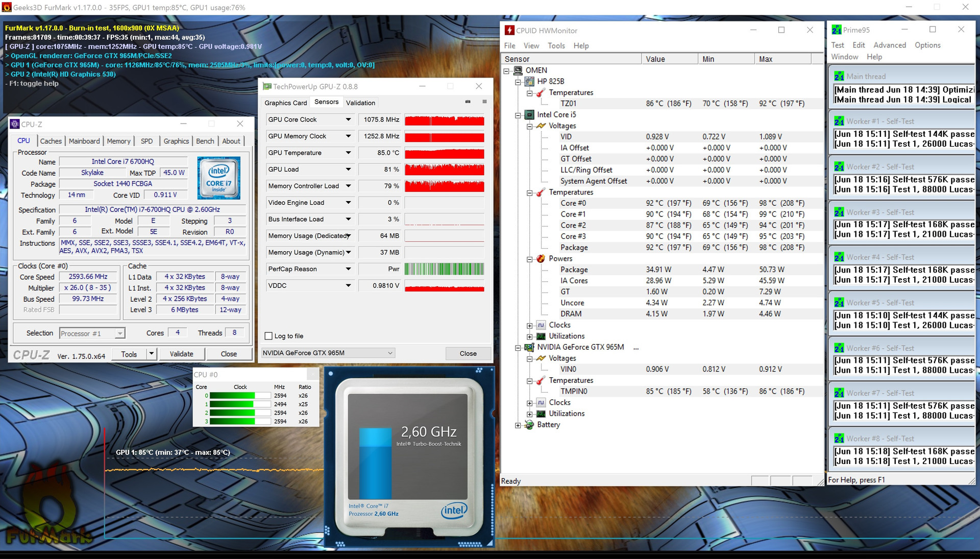
Task: Open the CPU-Z Tools dropdown arrow
Action: [151, 354]
